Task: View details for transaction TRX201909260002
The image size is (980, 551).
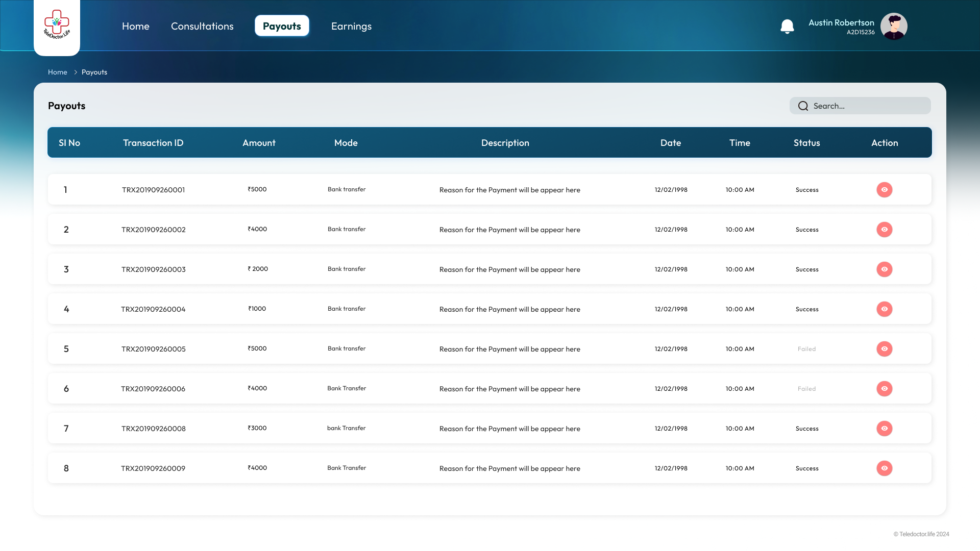Action: 885,230
